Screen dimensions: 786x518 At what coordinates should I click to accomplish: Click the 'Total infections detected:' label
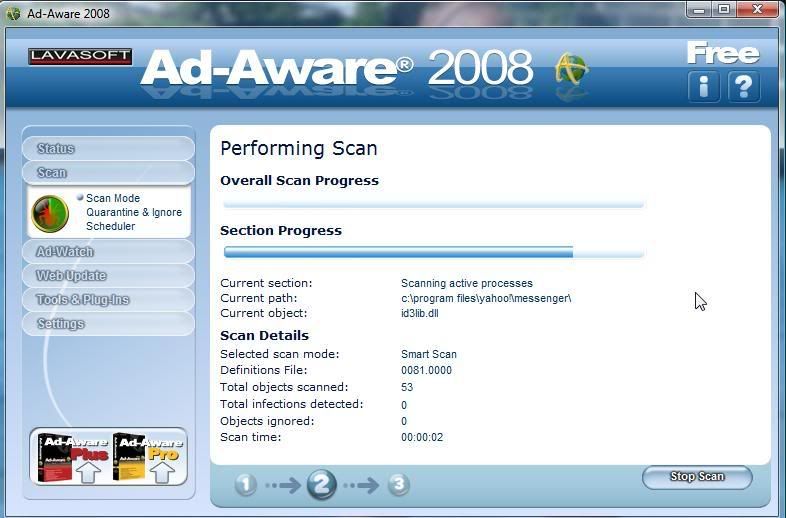point(292,404)
